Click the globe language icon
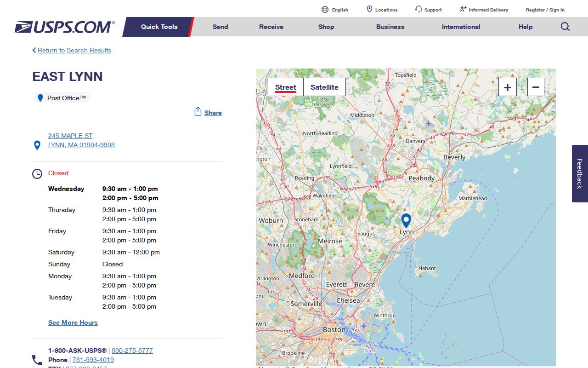The height and width of the screenshot is (368, 588). tap(325, 10)
